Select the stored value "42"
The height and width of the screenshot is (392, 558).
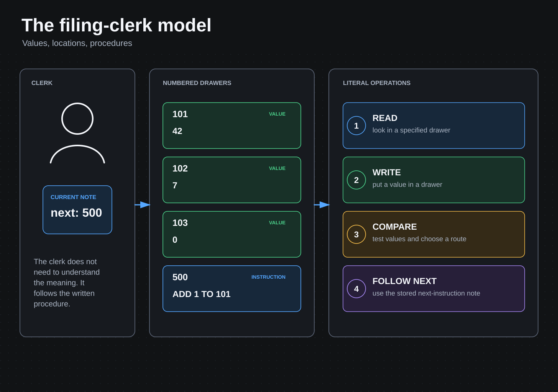[177, 131]
